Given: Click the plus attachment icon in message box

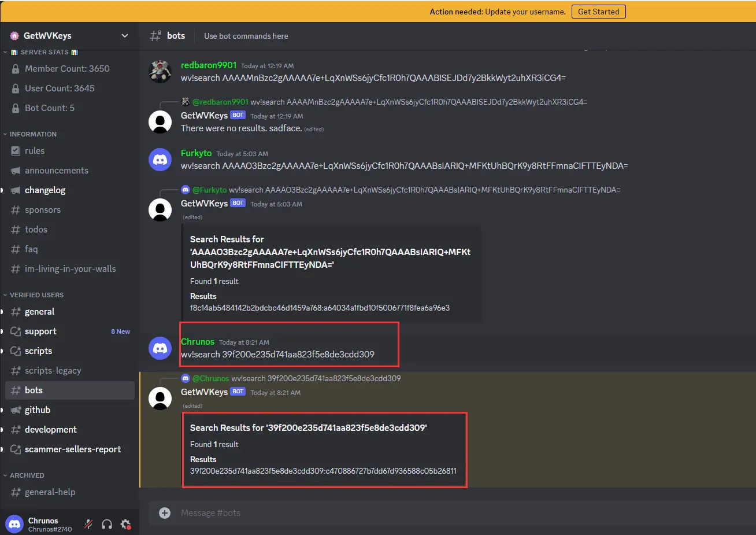Looking at the screenshot, I should tap(165, 513).
